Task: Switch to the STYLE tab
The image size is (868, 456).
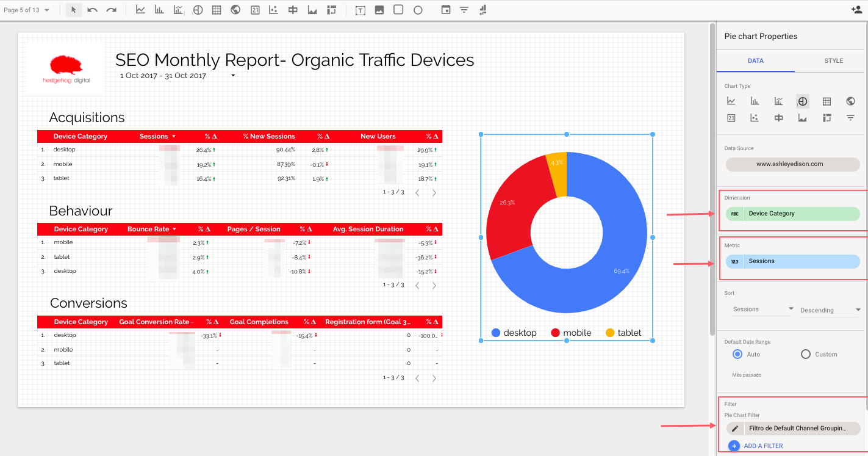Action: click(833, 61)
